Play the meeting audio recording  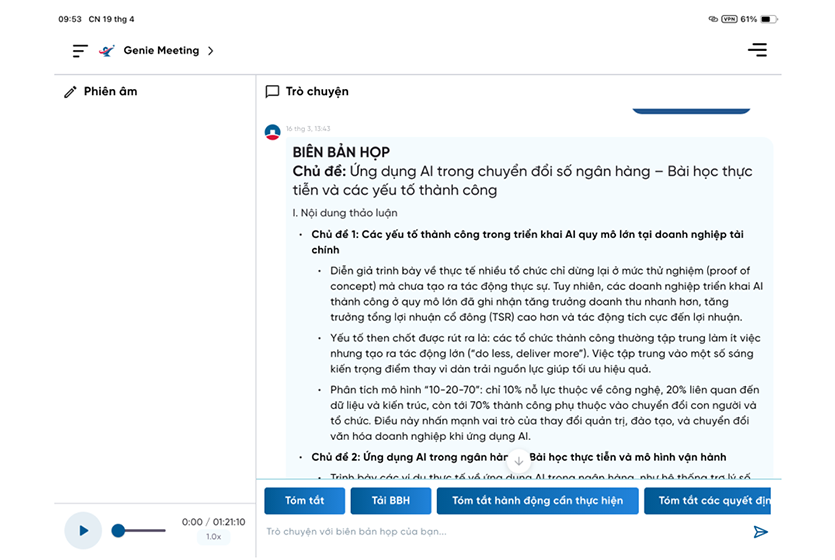(x=83, y=531)
